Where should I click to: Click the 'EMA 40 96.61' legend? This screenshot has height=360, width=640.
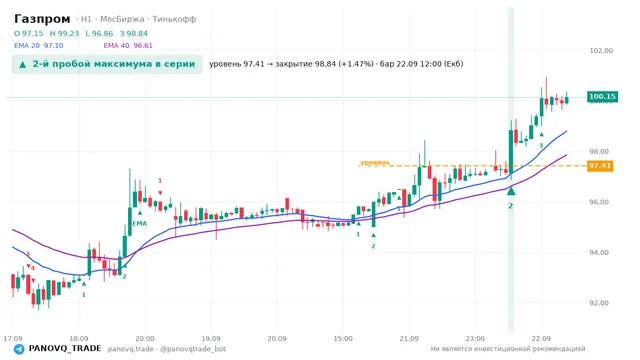coord(128,46)
